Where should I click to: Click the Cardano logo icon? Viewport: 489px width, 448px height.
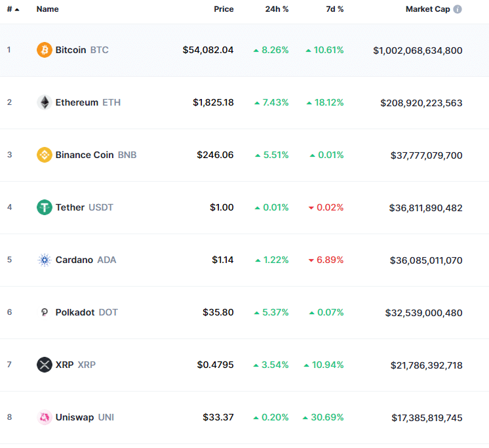45,260
